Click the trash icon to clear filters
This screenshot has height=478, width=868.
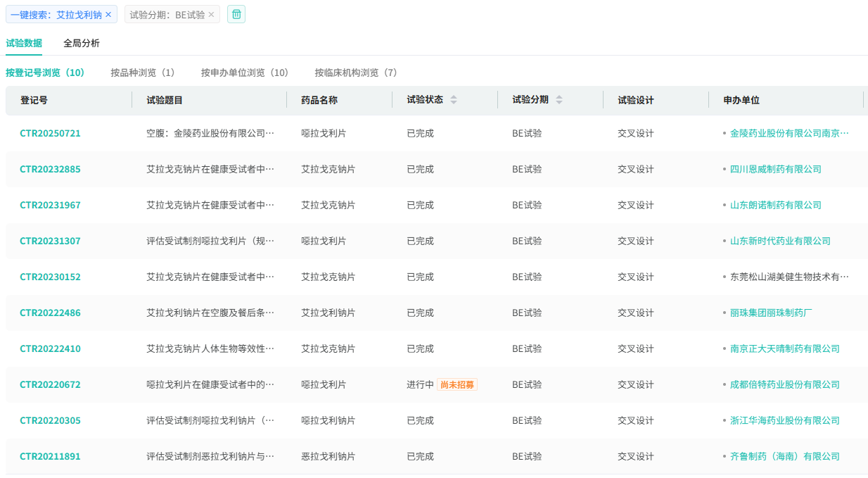click(236, 14)
